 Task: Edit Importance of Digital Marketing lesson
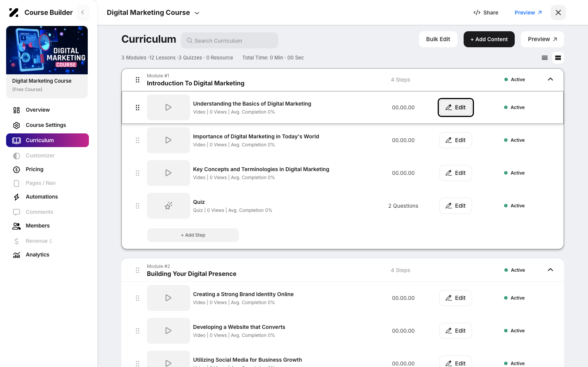tap(456, 140)
